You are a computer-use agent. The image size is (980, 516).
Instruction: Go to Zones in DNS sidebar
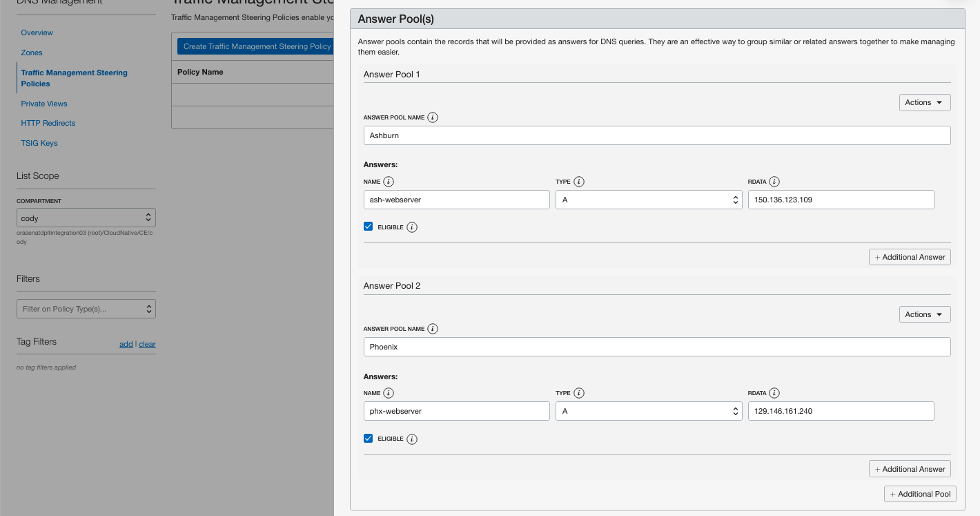click(32, 52)
